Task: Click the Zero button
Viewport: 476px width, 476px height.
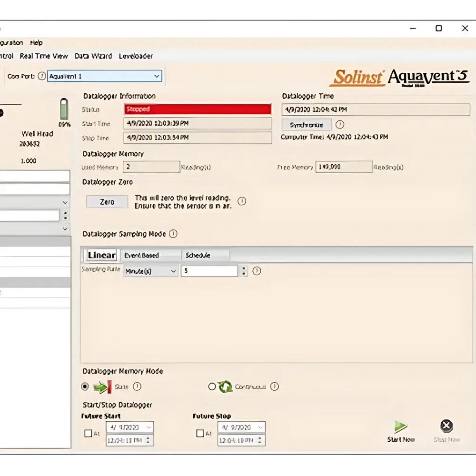Action: [107, 202]
